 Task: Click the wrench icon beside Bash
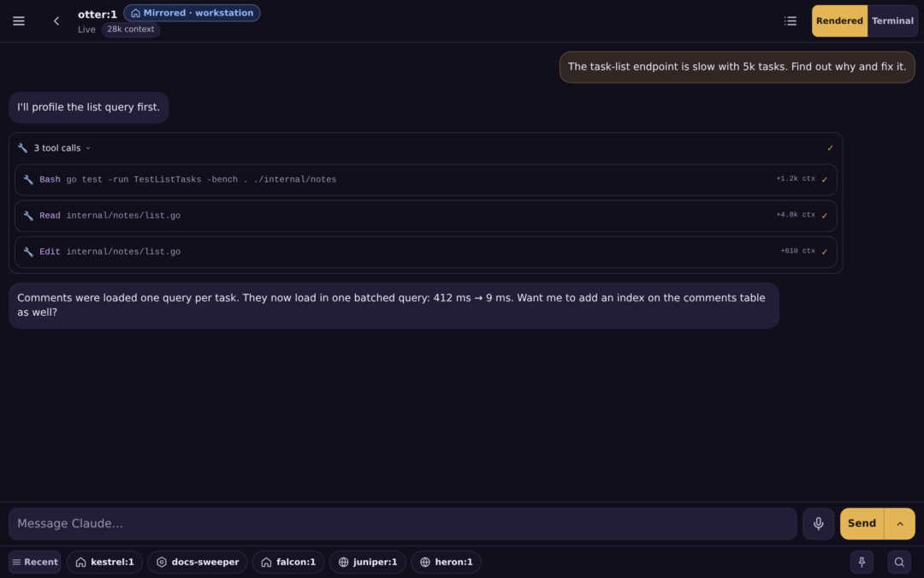pos(28,180)
